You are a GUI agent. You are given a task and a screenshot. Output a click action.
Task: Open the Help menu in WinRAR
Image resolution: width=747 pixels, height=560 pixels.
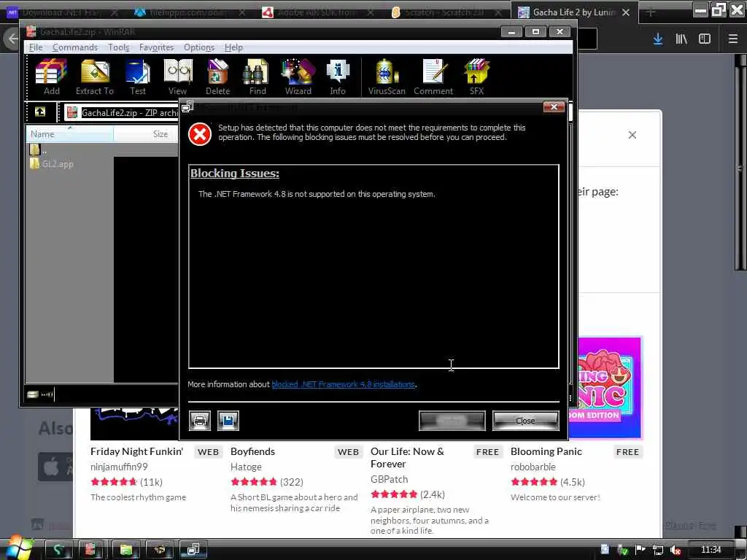(x=233, y=47)
